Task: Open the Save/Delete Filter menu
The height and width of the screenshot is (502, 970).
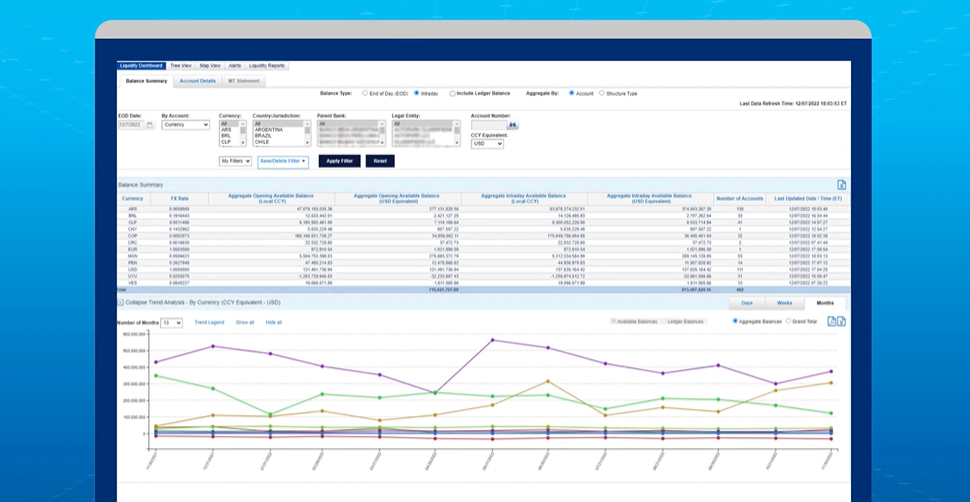Action: click(283, 161)
